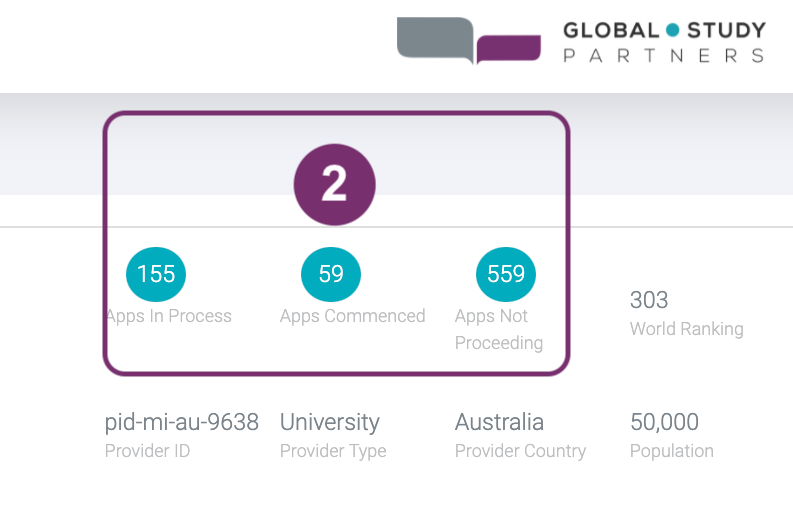Image resolution: width=793 pixels, height=514 pixels.
Task: Click the purple speech bubble logo icon
Action: point(508,48)
